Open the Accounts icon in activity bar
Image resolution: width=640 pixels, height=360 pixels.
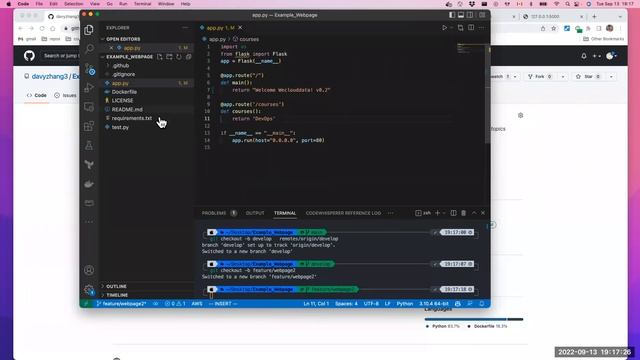tap(89, 270)
